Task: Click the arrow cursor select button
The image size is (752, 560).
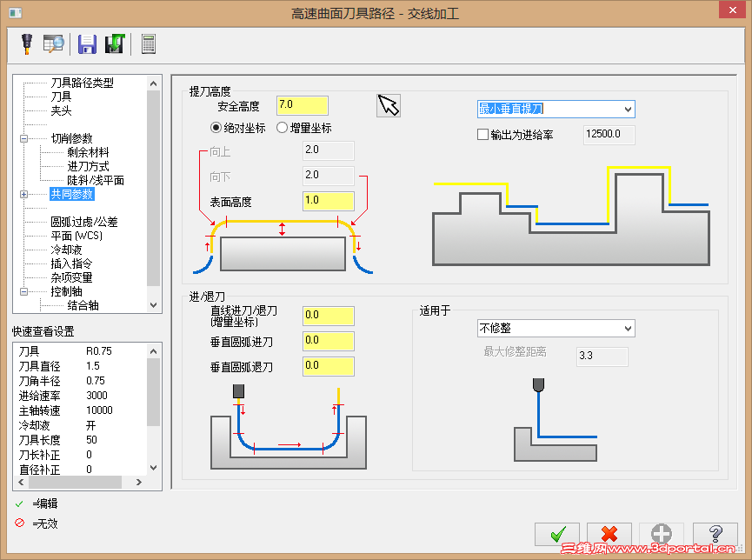Action: 389,105
